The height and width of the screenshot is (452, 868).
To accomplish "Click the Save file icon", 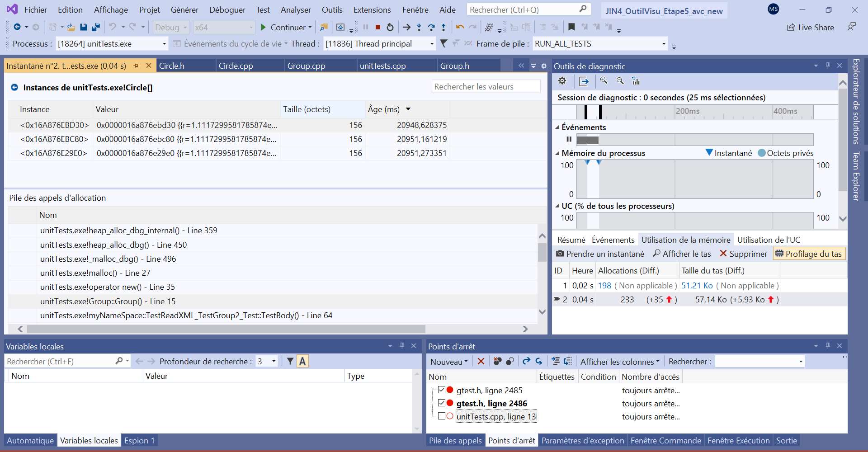I will tap(83, 27).
